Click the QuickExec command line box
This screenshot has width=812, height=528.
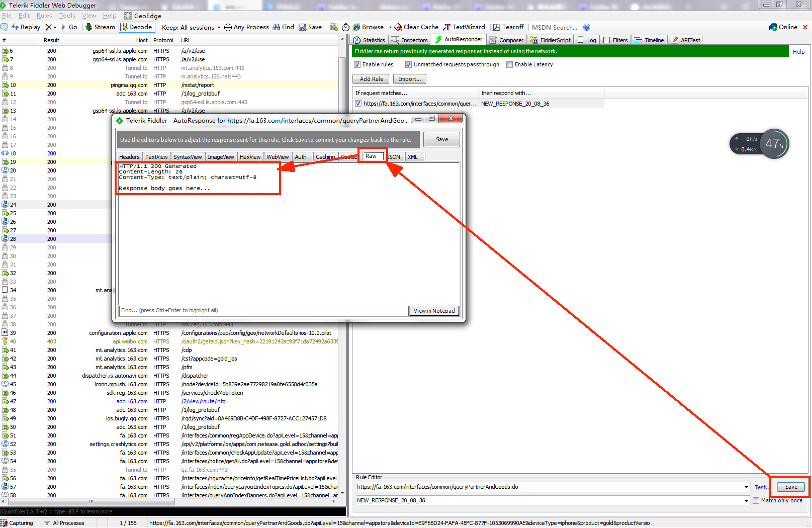[173, 511]
